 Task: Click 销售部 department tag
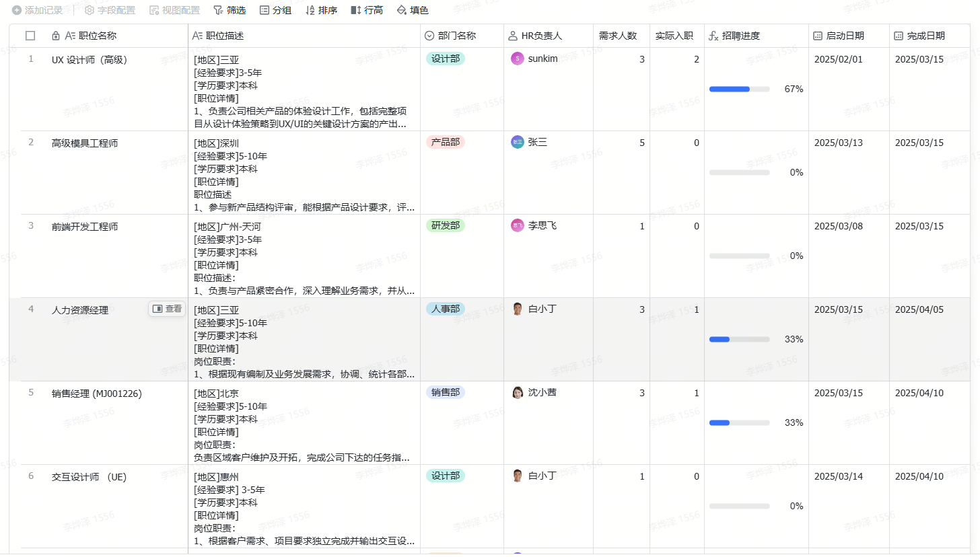446,392
